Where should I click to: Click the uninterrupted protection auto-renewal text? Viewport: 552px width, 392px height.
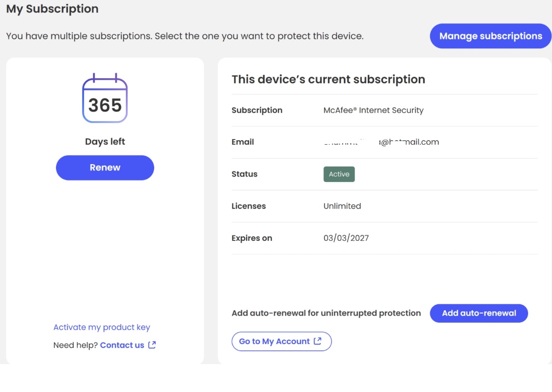pos(326,313)
